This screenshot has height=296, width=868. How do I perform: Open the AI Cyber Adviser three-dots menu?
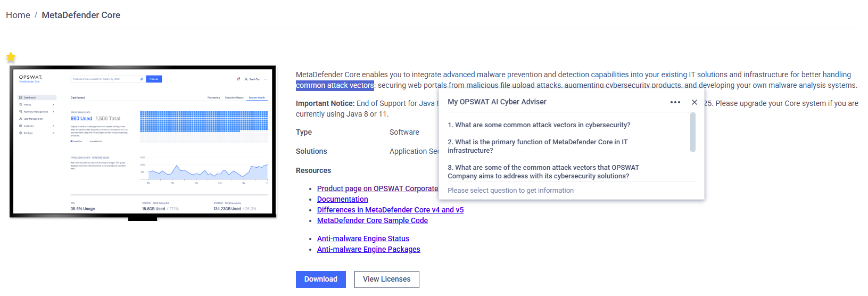click(x=675, y=102)
